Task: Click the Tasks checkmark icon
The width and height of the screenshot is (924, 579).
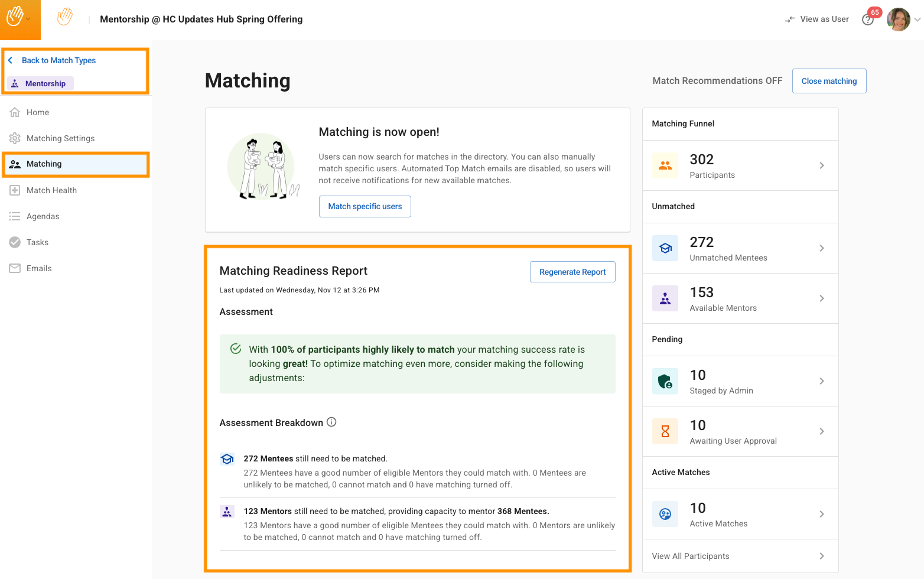Action: [15, 242]
